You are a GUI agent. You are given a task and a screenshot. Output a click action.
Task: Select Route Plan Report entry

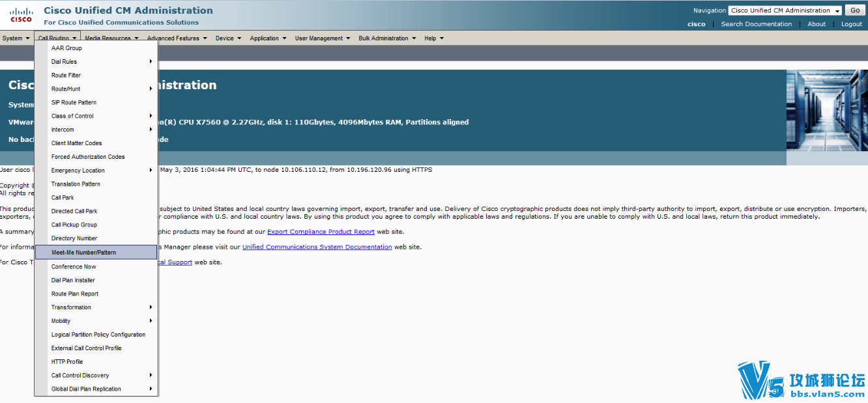(x=96, y=294)
